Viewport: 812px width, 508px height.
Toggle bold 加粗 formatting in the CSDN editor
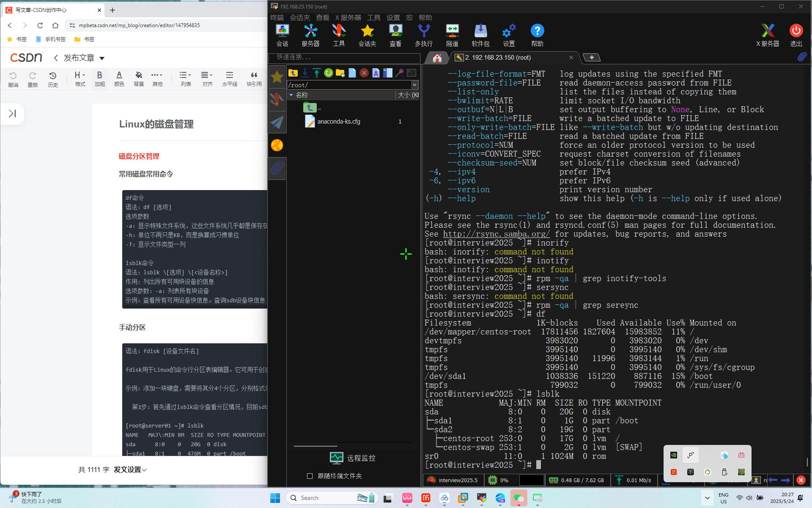(99, 78)
